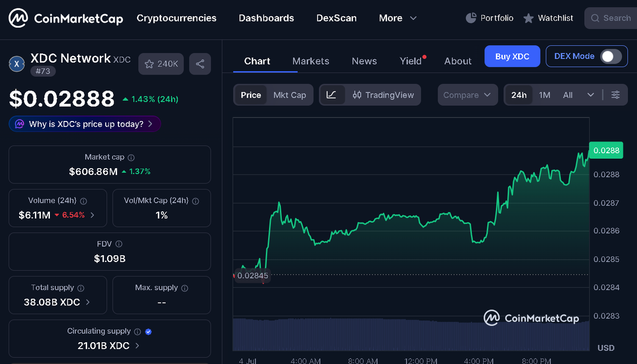The image size is (637, 364).
Task: Click Volume (24h) info icon
Action: [84, 201]
